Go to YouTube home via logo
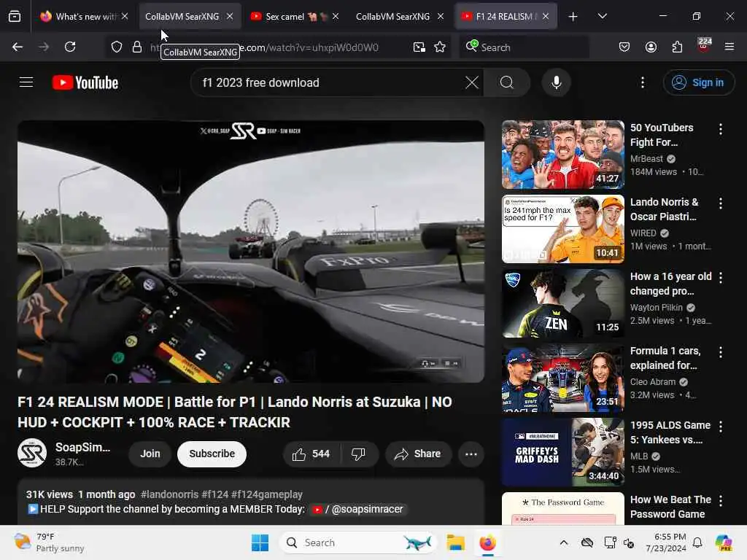Screen dimensions: 747x560 point(85,82)
